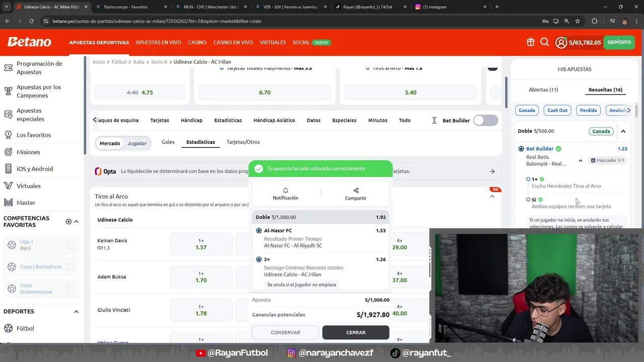Click the Los favoritos sidebar icon
The width and height of the screenshot is (644, 362).
coord(8,135)
